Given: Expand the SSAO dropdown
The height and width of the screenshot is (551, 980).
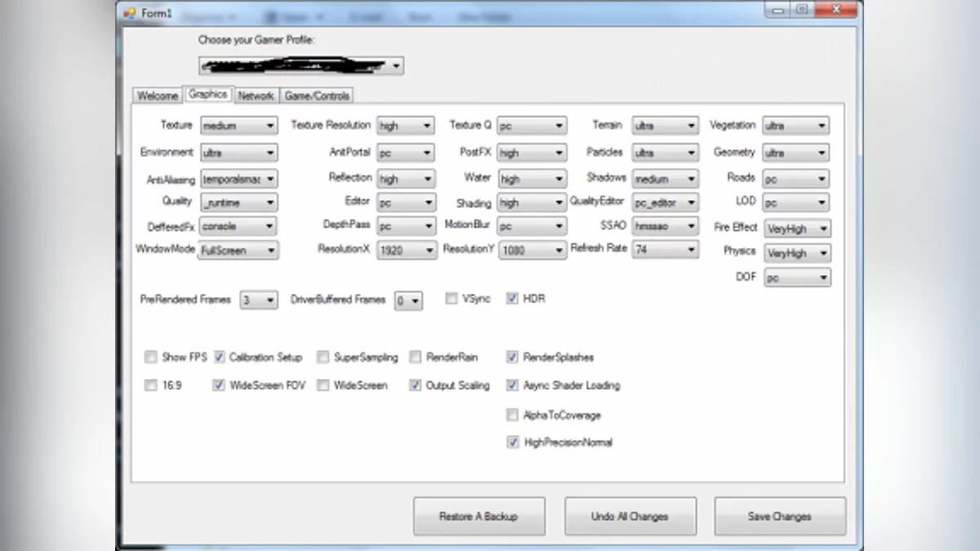Looking at the screenshot, I should pyautogui.click(x=666, y=226).
